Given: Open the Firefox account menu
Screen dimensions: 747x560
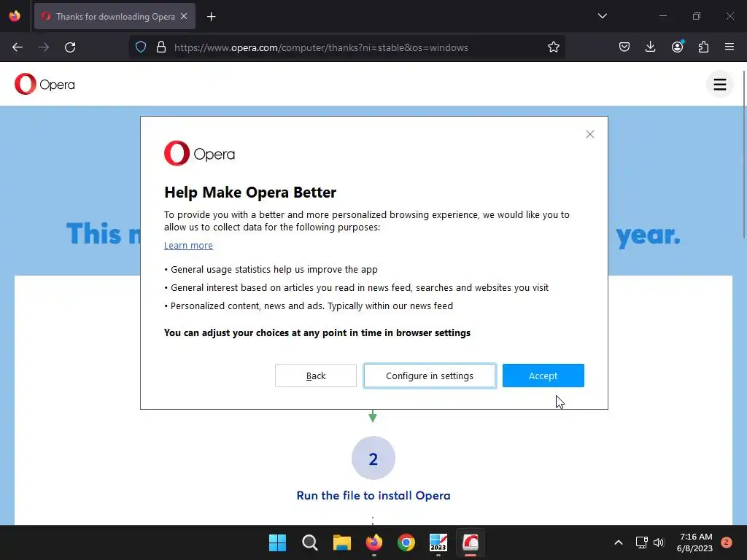Looking at the screenshot, I should [677, 47].
